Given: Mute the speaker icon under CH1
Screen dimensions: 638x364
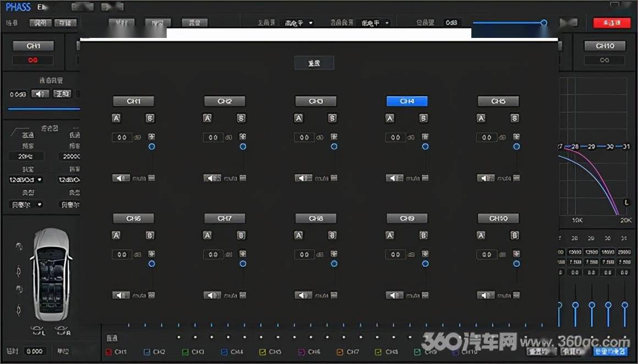Looking at the screenshot, I should [120, 178].
